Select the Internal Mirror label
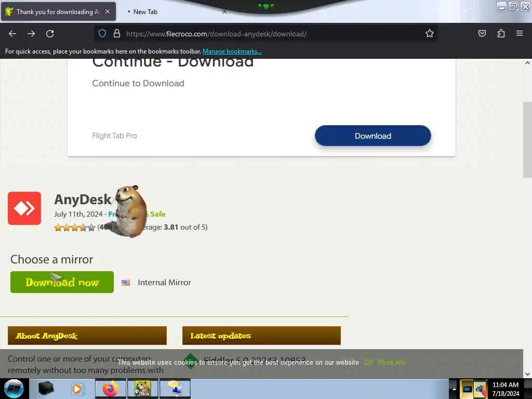 click(x=164, y=282)
